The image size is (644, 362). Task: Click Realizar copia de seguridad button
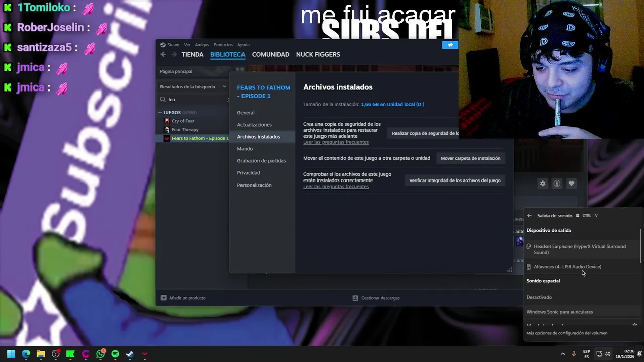click(x=423, y=133)
